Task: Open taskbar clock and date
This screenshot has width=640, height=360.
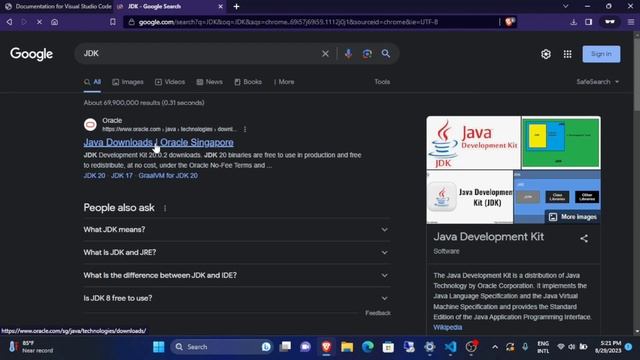Action: 608,347
